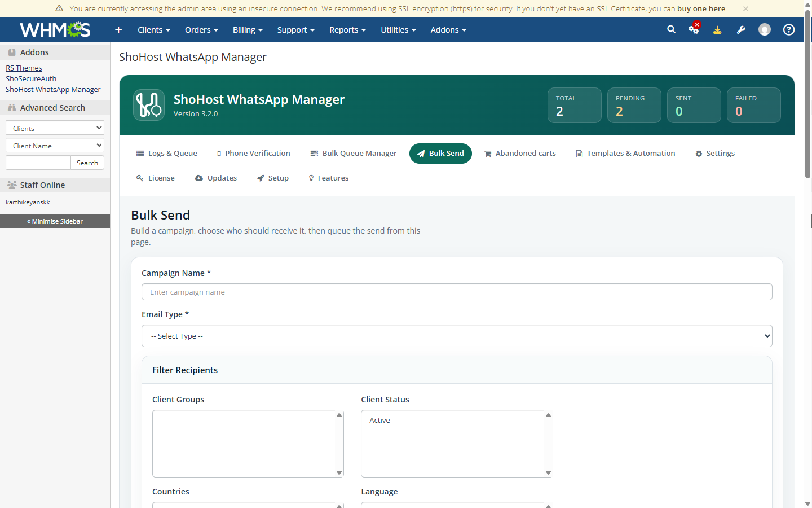Open the Setup tab
812x508 pixels.
[273, 178]
